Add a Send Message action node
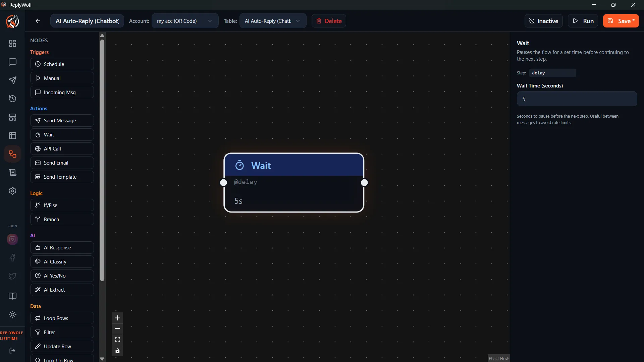The height and width of the screenshot is (362, 644). pos(62,121)
